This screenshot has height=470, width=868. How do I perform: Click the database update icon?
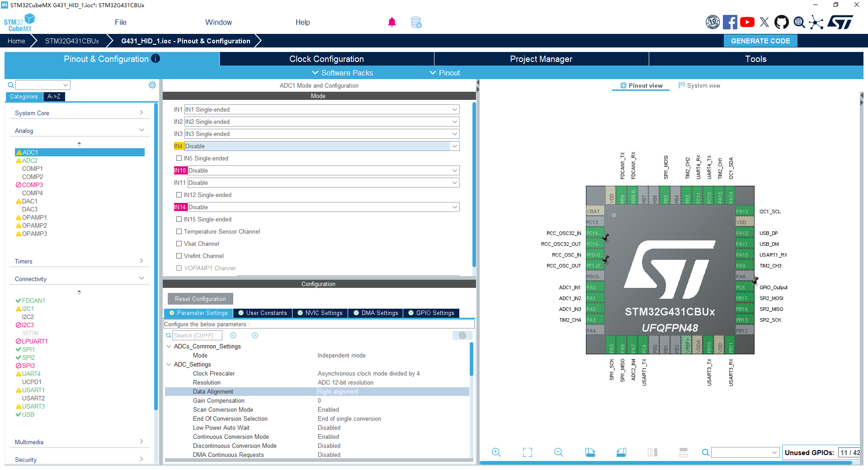(416, 22)
